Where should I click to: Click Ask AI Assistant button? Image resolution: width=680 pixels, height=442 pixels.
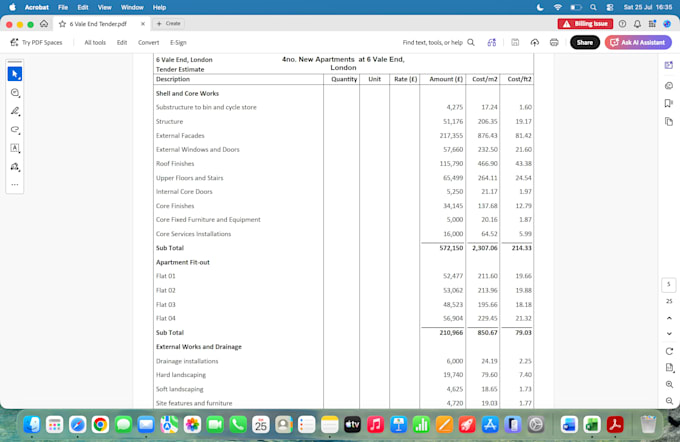(x=638, y=43)
